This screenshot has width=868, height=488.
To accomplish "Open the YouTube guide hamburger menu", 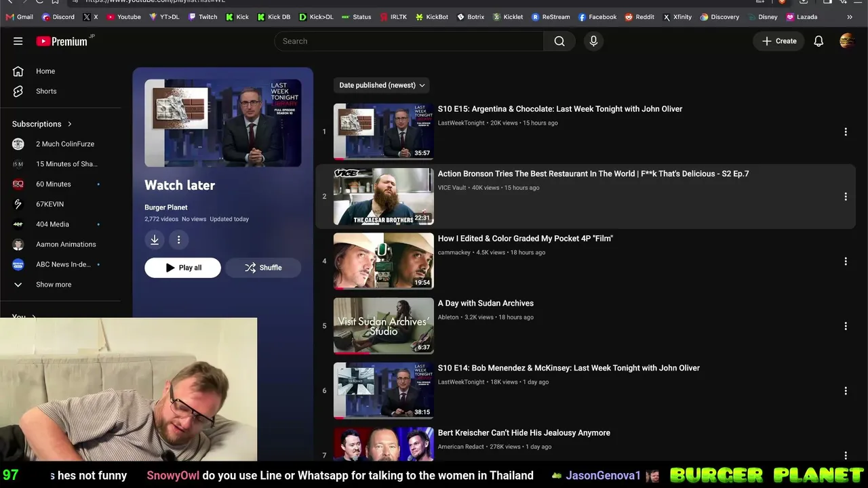I will coord(18,41).
